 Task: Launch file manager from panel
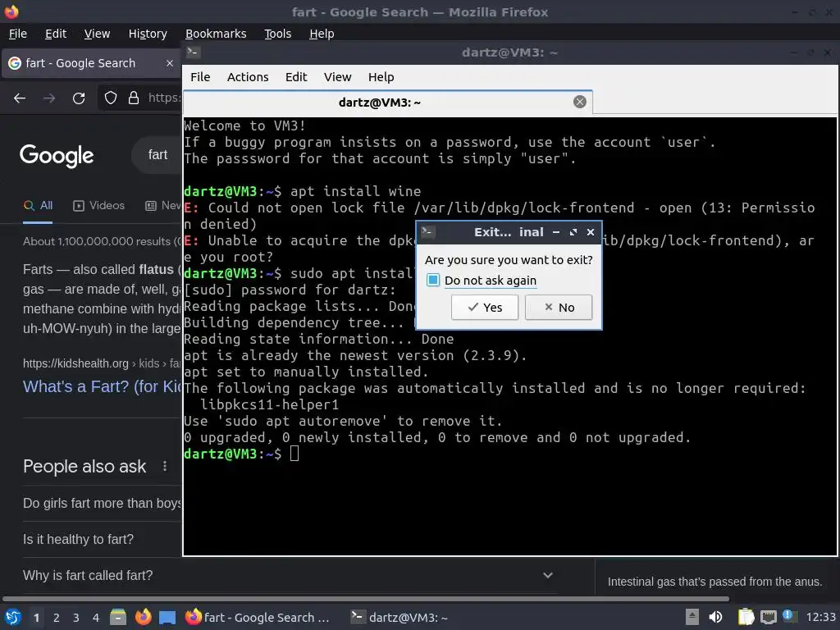pyautogui.click(x=118, y=617)
